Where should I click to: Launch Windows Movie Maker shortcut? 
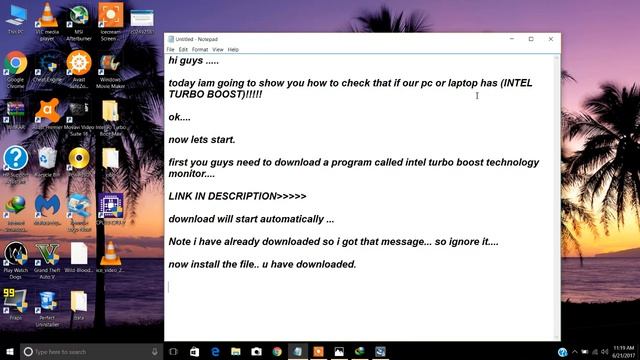110,70
